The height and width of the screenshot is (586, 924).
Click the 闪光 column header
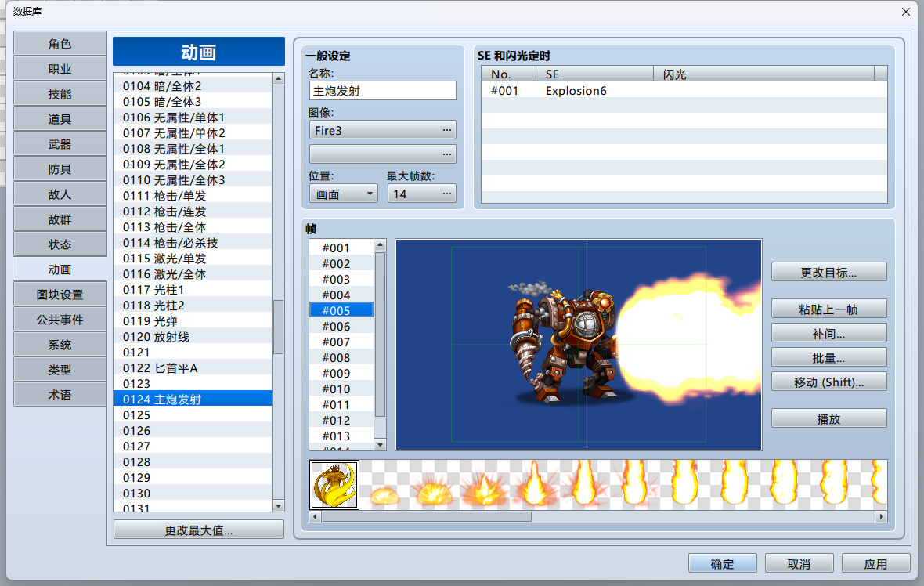tap(763, 74)
